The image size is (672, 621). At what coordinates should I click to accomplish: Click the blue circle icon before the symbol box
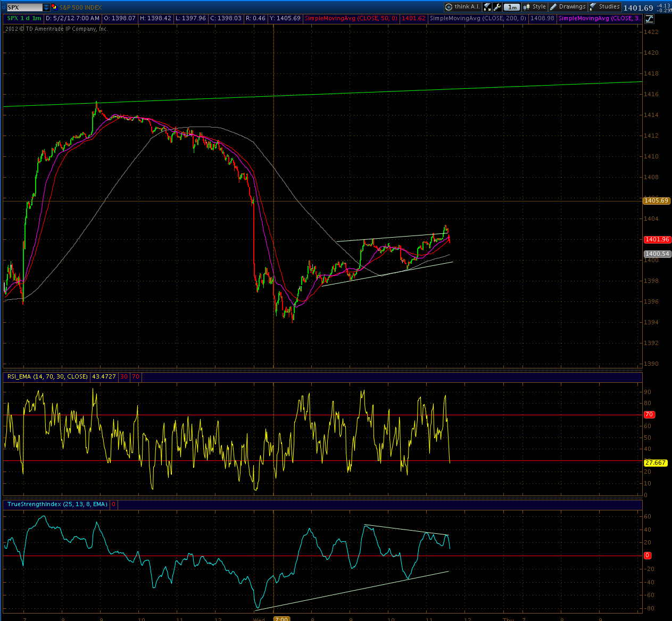click(3, 7)
